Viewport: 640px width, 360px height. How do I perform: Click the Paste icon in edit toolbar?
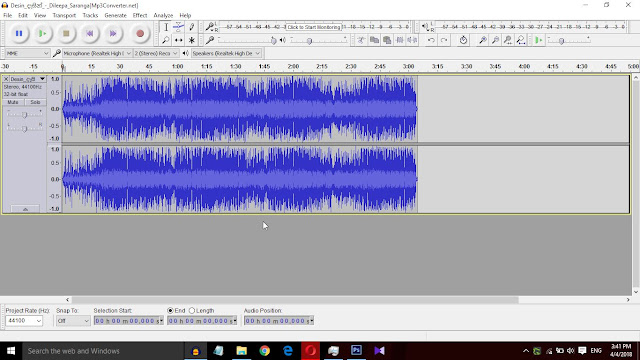(x=387, y=40)
